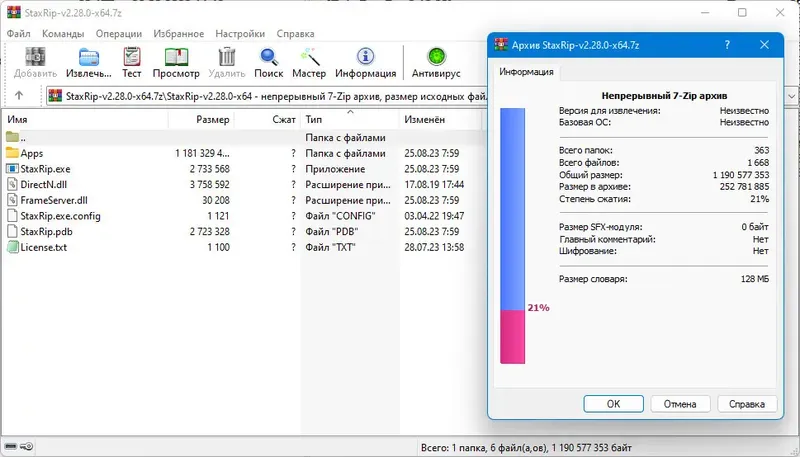Open the address bar dropdown arrow
This screenshot has width=800, height=457.
click(x=791, y=96)
